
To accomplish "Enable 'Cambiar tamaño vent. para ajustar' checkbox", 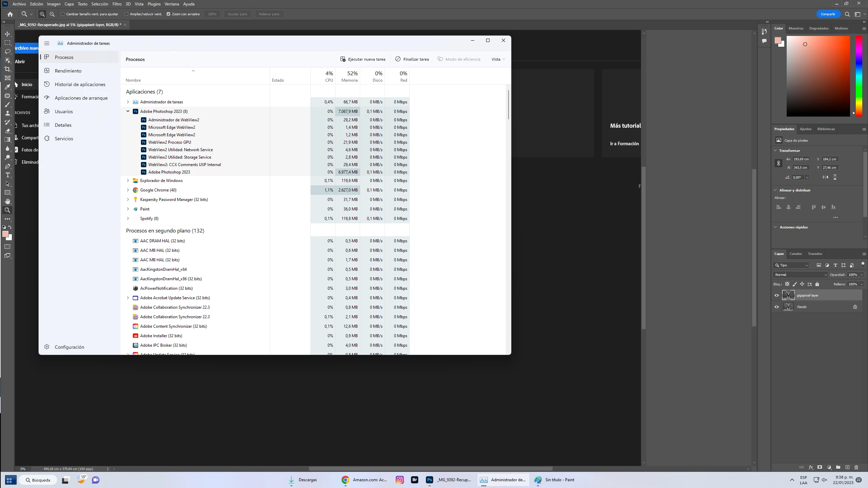I will pos(63,14).
